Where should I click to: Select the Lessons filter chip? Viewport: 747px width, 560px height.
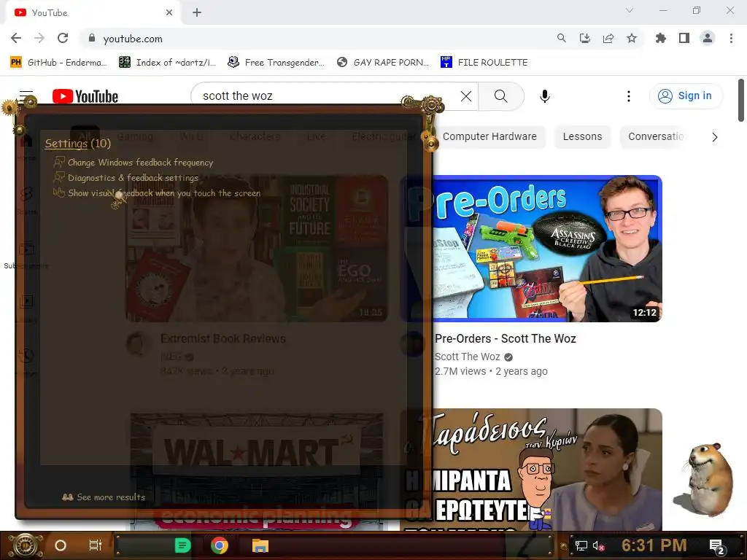(x=582, y=136)
